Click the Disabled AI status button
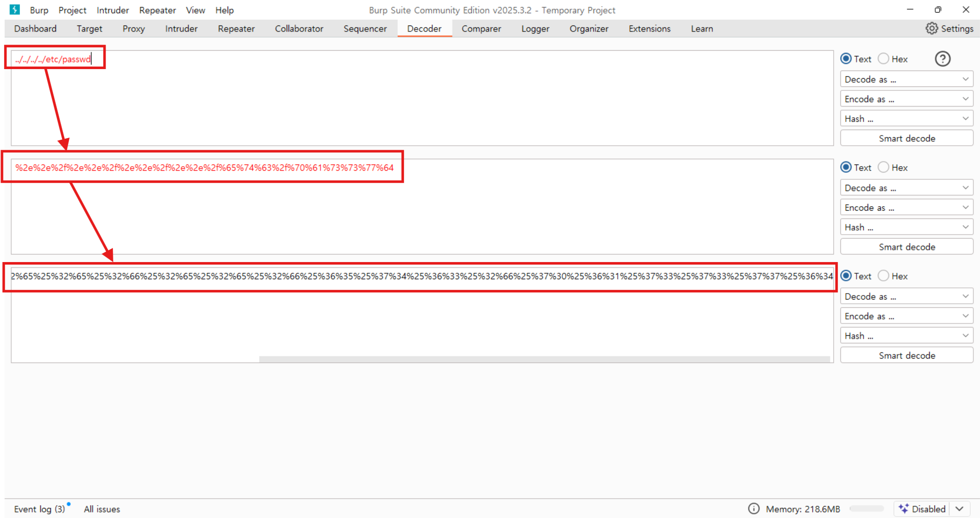980x518 pixels. [x=923, y=509]
